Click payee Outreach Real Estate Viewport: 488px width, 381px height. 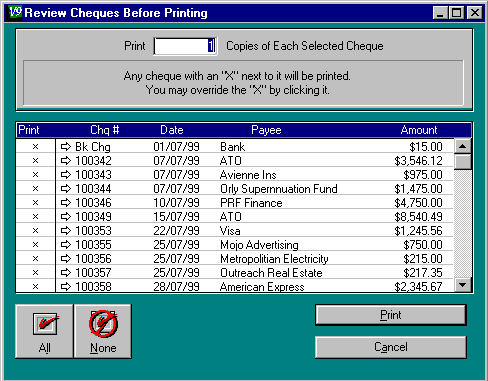[x=271, y=273]
